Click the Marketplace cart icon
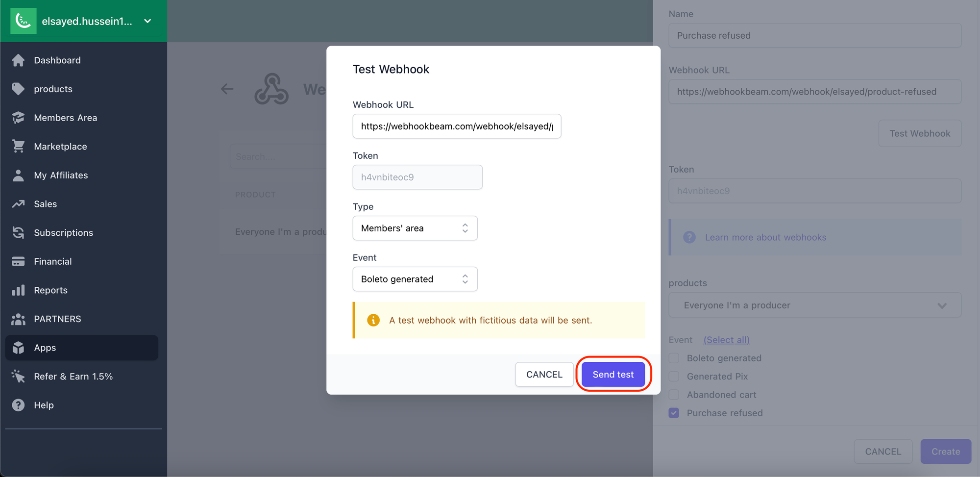Viewport: 980px width, 477px height. pos(18,146)
